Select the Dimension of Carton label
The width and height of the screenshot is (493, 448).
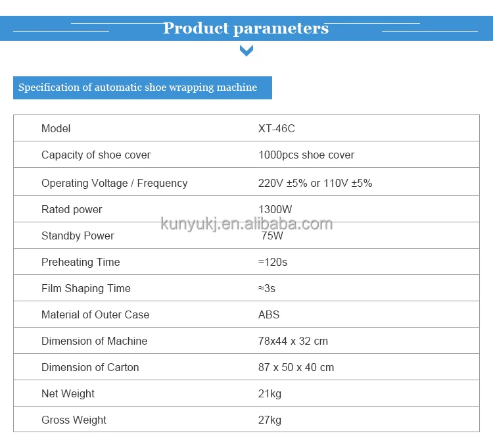(90, 367)
